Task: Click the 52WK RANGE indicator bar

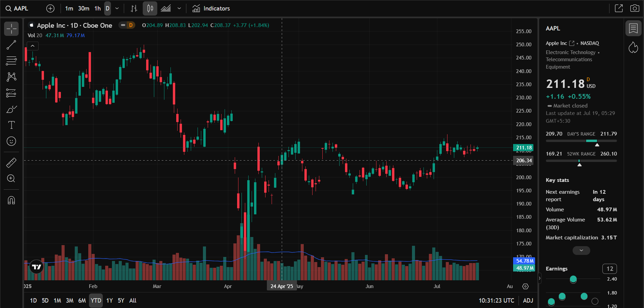Action: (x=581, y=161)
